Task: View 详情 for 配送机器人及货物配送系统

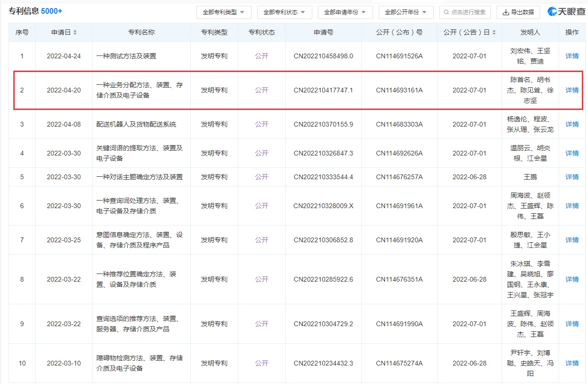Action: pyautogui.click(x=572, y=124)
